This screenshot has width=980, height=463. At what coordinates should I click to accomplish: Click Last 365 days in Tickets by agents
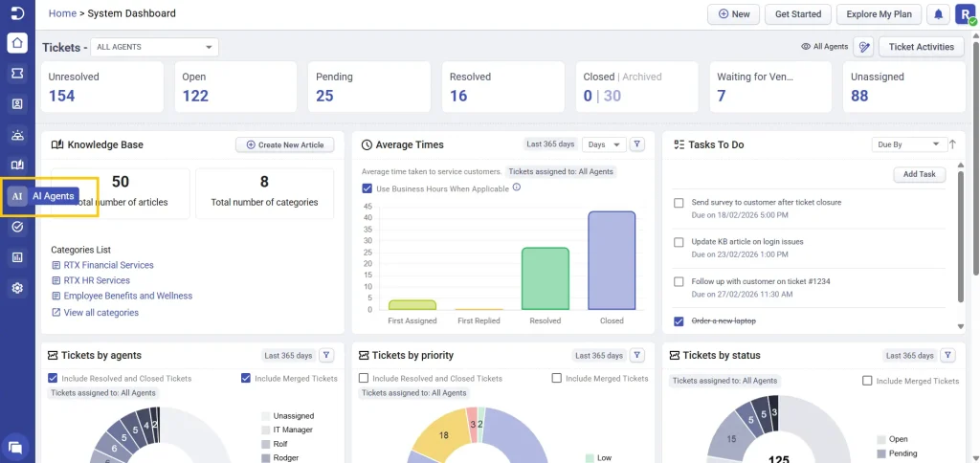288,356
